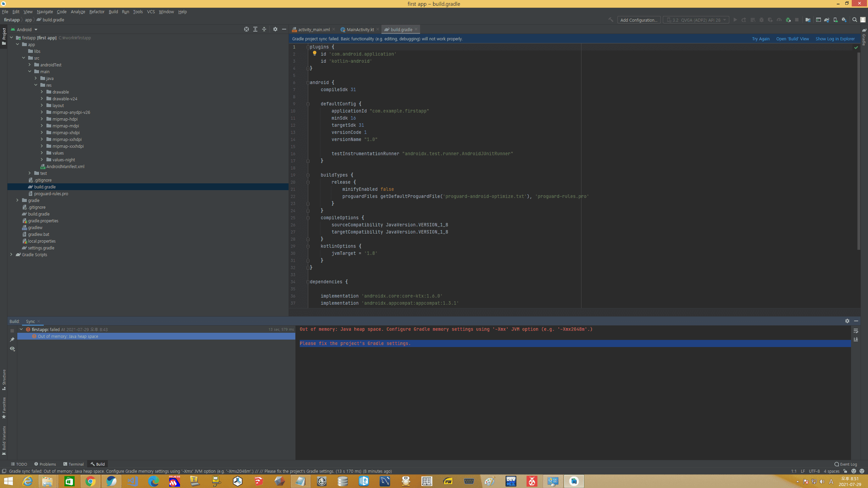Viewport: 868px width, 488px height.
Task: Open the AVD Manager icon
Action: (x=835, y=20)
